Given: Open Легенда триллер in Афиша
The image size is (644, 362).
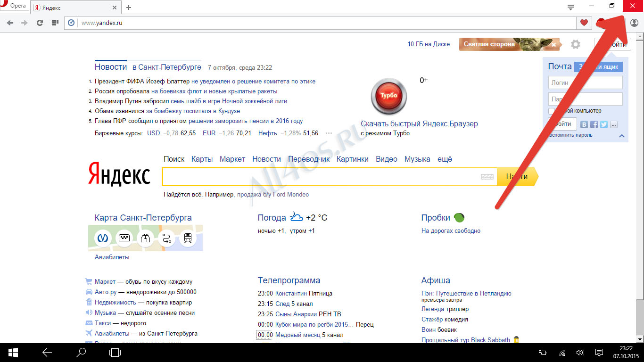Looking at the screenshot, I should [x=445, y=309].
